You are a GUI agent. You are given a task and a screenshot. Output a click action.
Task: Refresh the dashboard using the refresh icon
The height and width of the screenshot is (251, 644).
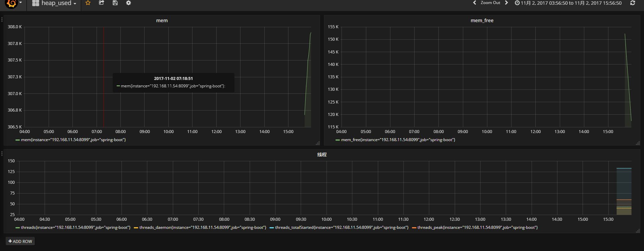click(633, 3)
